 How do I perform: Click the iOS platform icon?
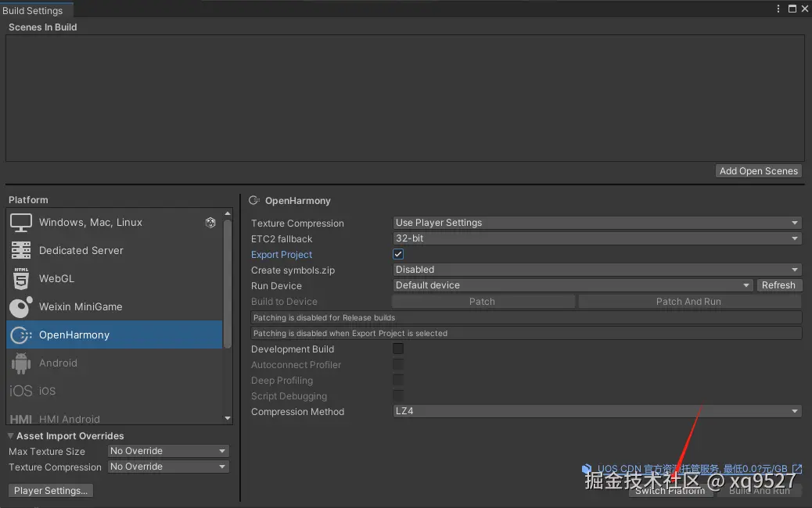[20, 391]
